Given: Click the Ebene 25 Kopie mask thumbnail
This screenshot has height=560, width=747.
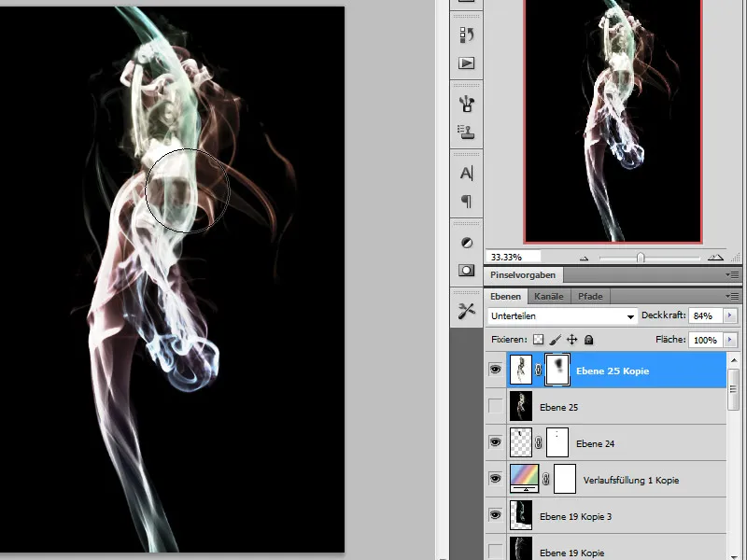Looking at the screenshot, I should coord(557,370).
